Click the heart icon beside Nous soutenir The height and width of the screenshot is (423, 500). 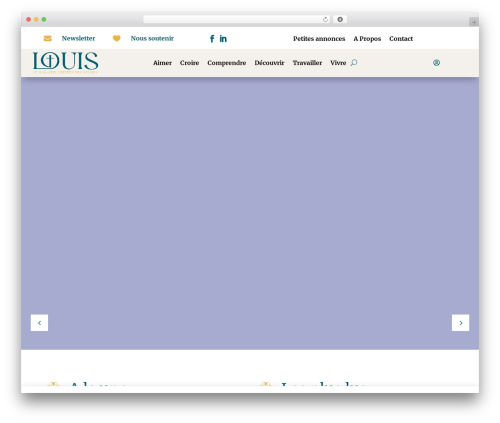click(116, 38)
